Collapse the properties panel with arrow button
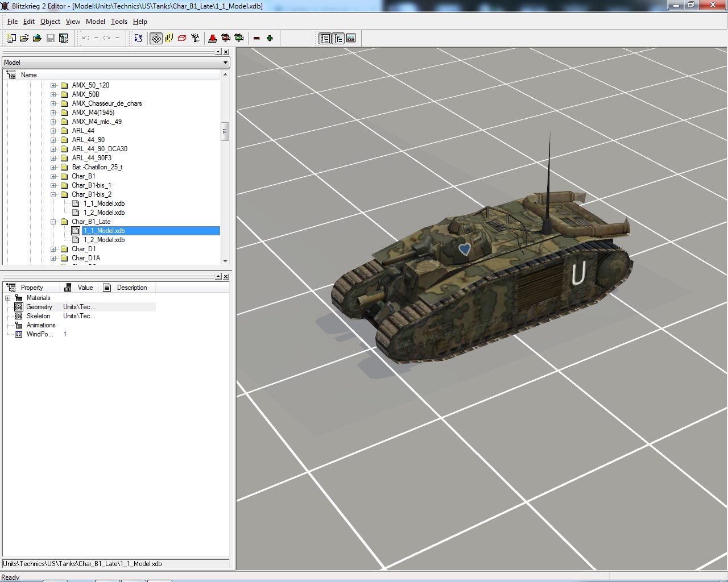The image size is (728, 582). 218,276
